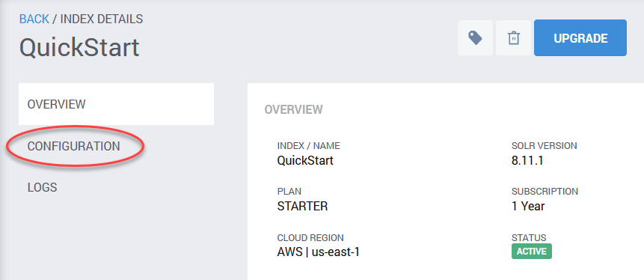This screenshot has width=644, height=280.
Task: Switch to the LOGS sidebar item
Action: (x=43, y=187)
